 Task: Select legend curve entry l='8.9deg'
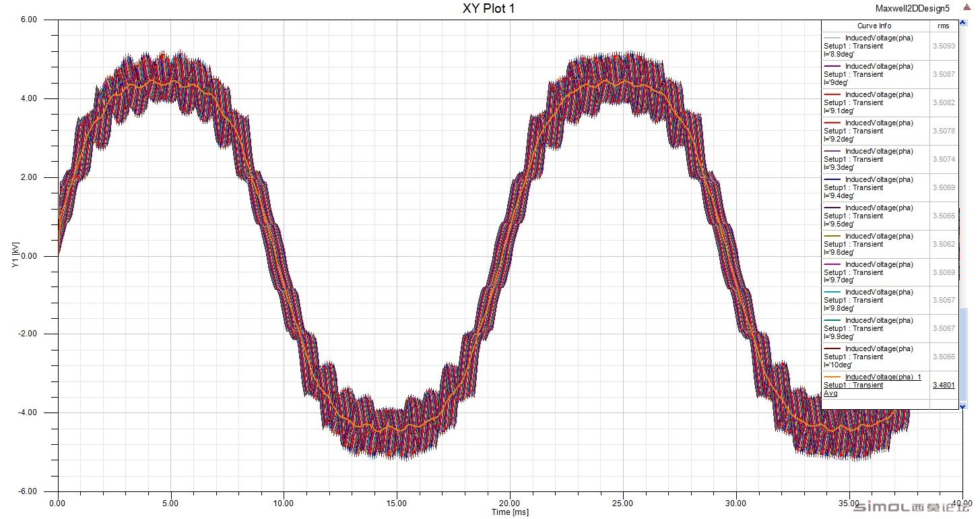coord(875,47)
